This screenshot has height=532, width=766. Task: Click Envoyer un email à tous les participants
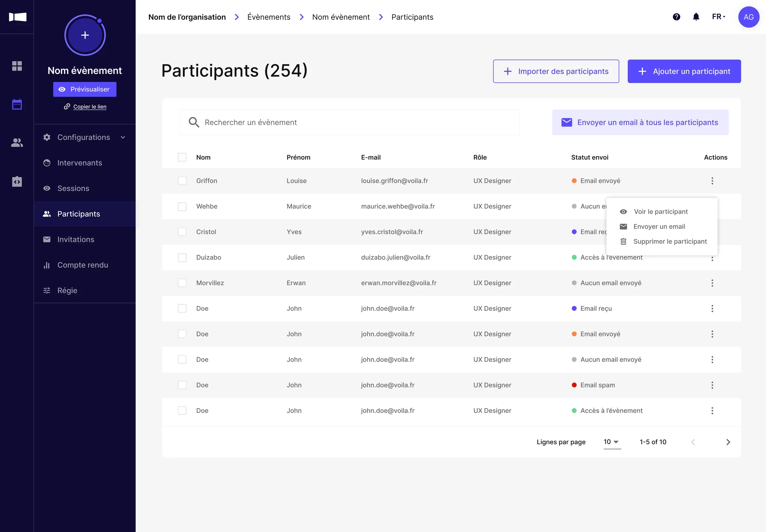pos(640,122)
